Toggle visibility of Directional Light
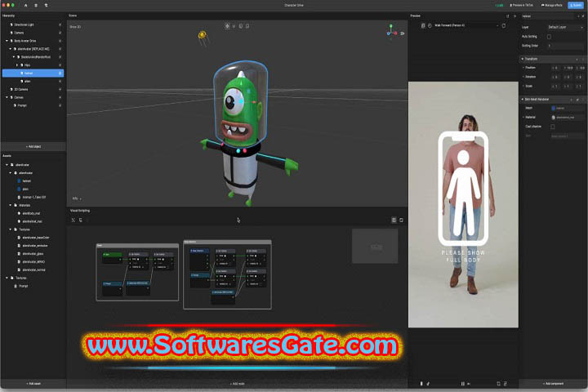The image size is (588, 392). [60, 24]
